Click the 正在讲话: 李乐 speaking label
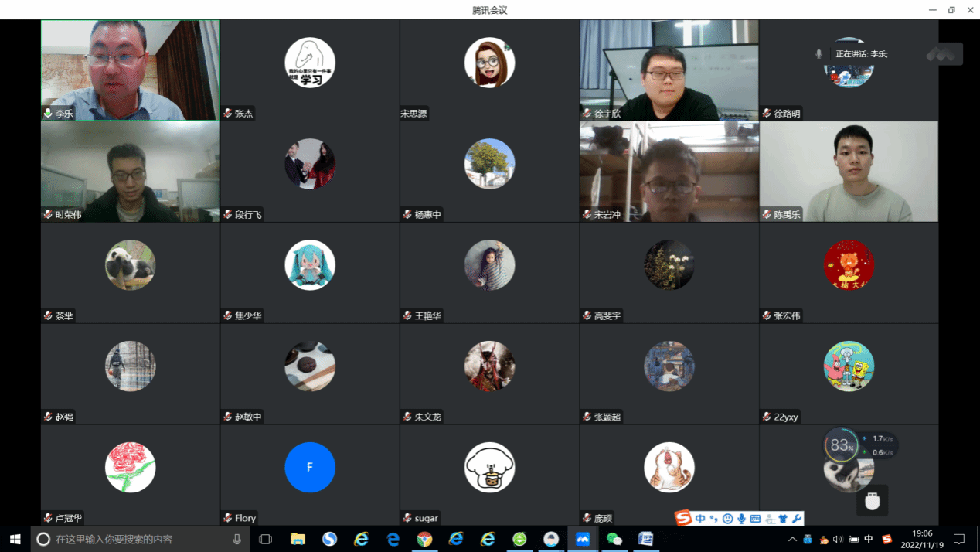 (x=861, y=54)
